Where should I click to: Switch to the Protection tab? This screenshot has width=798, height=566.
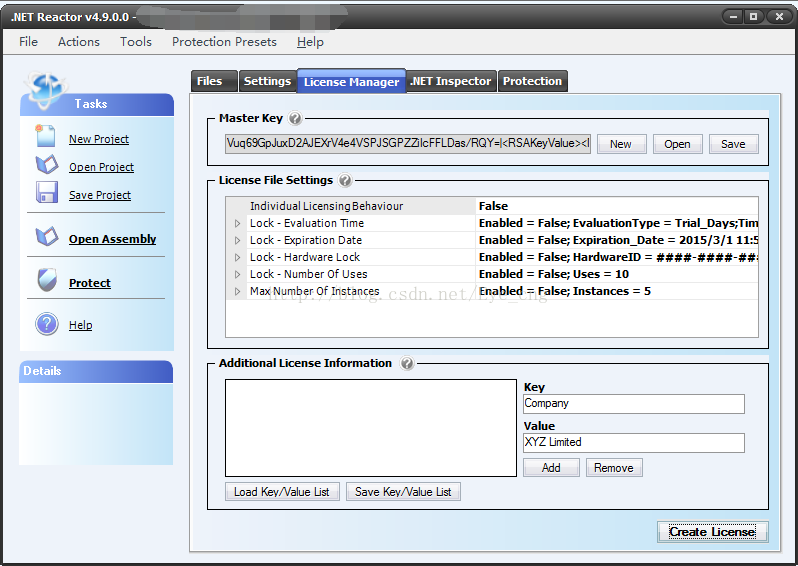pos(532,81)
